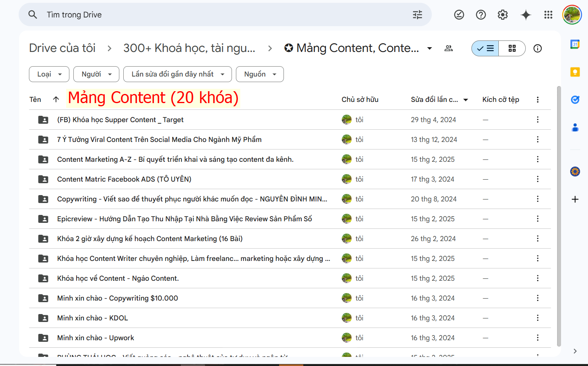Open Google Keep side panel
Screen dimensions: 588x366
click(x=575, y=72)
